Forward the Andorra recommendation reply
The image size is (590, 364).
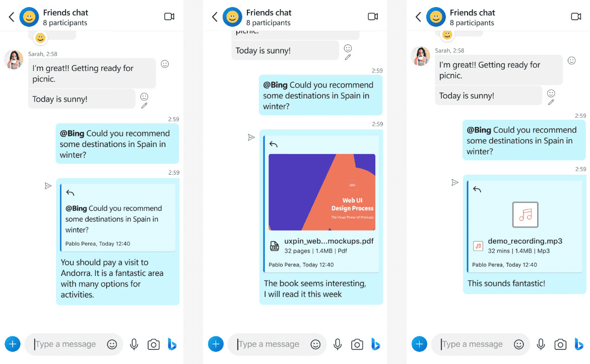[x=48, y=186]
